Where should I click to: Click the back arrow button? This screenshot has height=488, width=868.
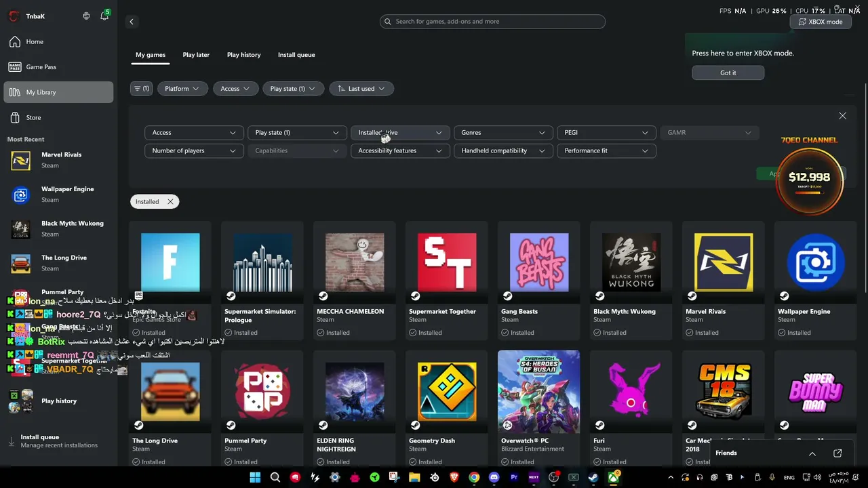pos(132,22)
